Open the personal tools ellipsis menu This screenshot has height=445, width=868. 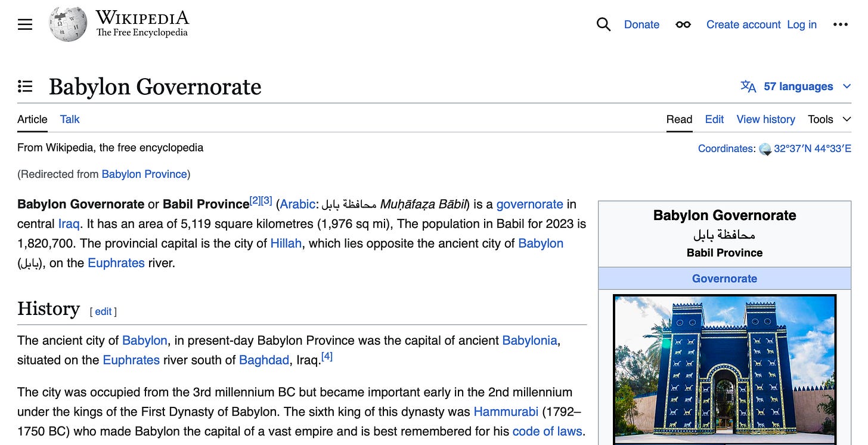tap(840, 24)
